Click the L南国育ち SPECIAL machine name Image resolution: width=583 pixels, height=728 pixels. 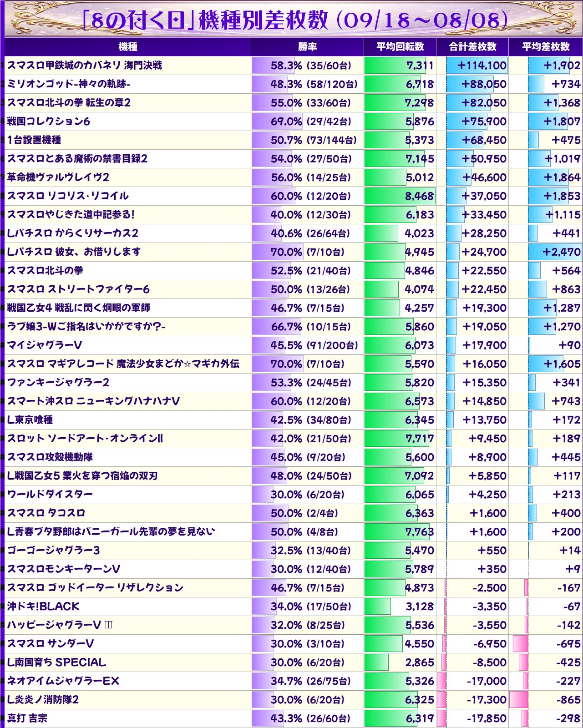(56, 662)
